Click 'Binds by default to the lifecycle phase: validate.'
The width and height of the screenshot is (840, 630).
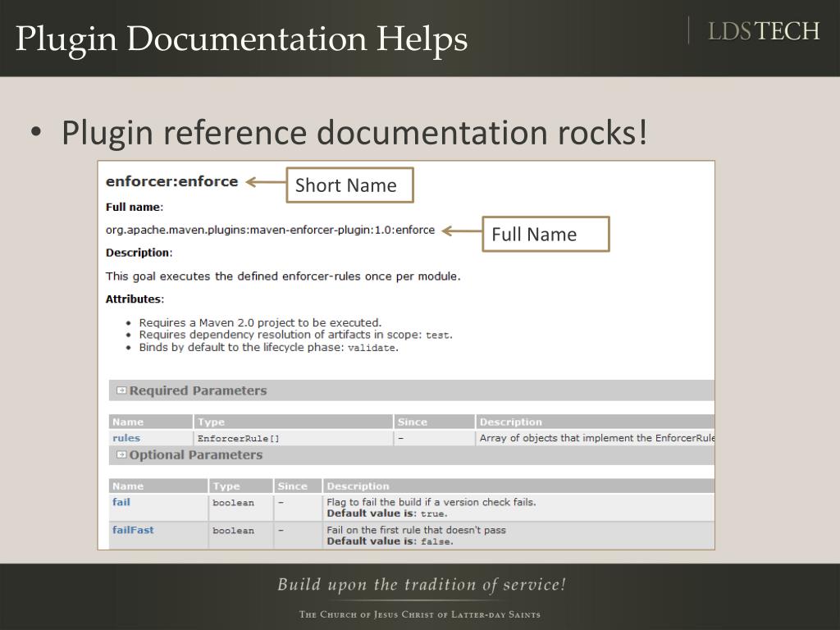(x=269, y=347)
